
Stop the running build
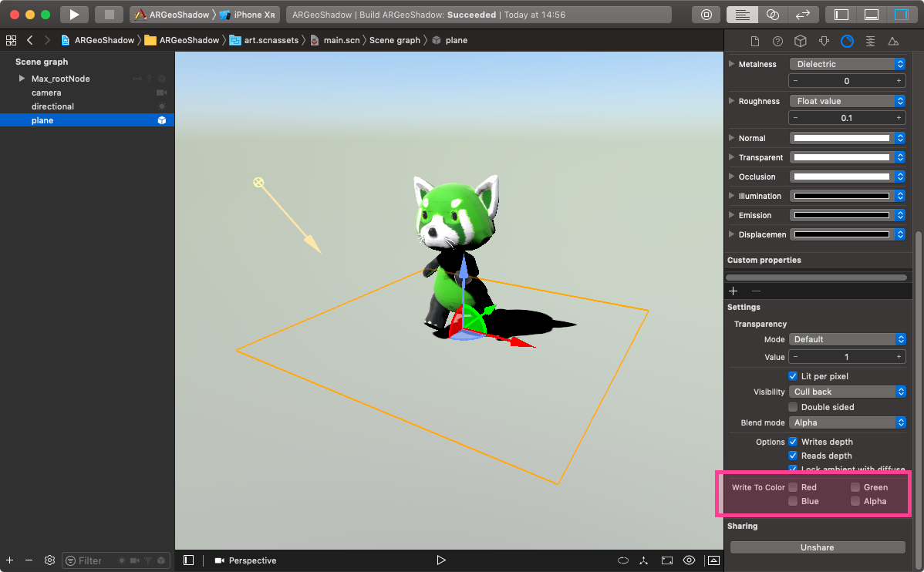109,14
